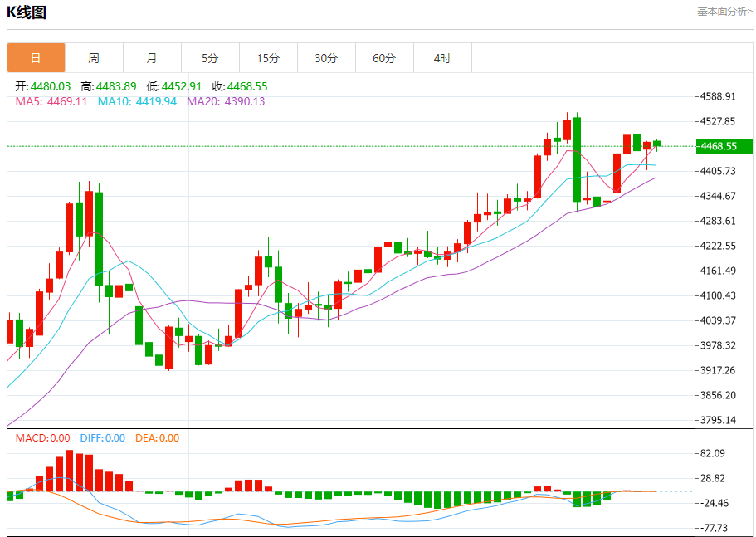Image resolution: width=756 pixels, height=537 pixels.
Task: Open the 30分 timeframe tab
Action: (x=326, y=58)
